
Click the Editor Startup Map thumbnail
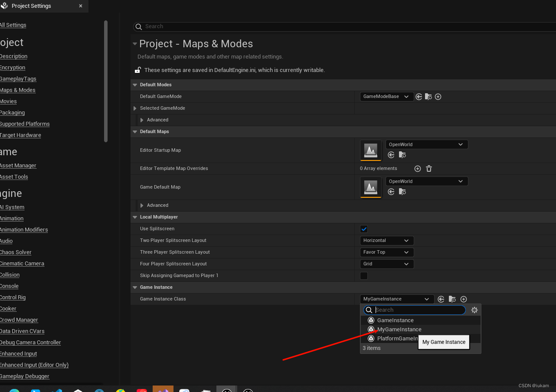(371, 150)
